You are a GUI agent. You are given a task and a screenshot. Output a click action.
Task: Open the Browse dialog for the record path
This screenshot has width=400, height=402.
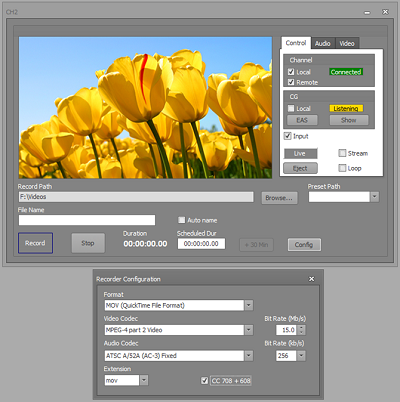click(279, 198)
